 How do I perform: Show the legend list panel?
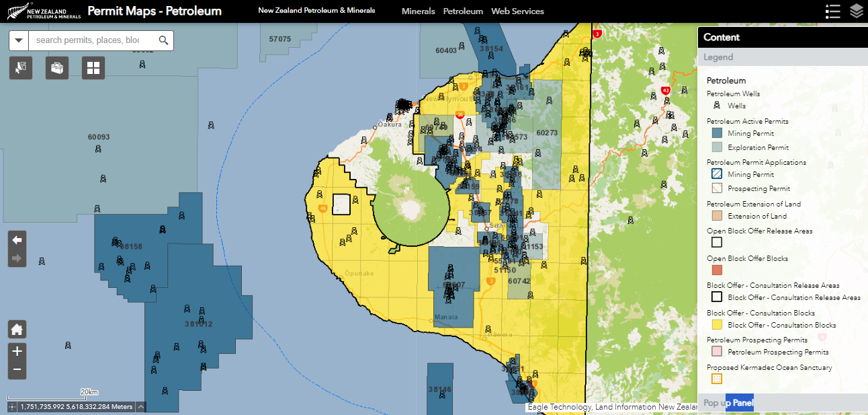pos(832,11)
